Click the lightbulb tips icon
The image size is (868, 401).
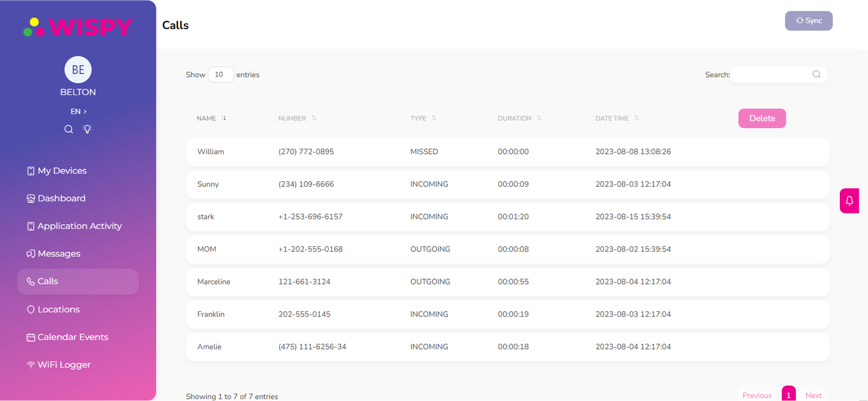(87, 129)
